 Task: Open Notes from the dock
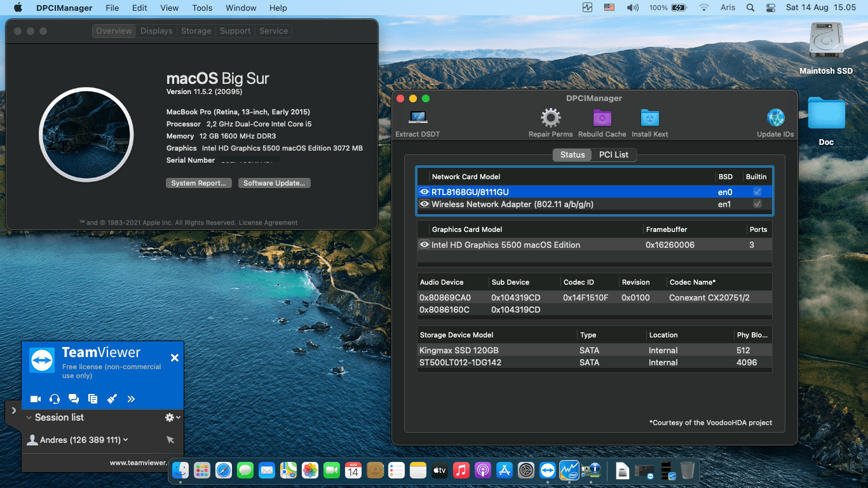pyautogui.click(x=417, y=470)
